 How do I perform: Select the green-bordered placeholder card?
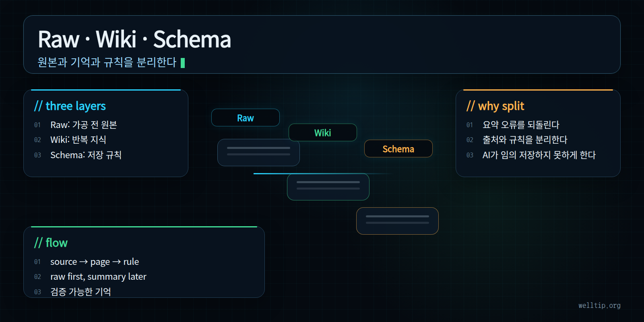click(x=328, y=187)
